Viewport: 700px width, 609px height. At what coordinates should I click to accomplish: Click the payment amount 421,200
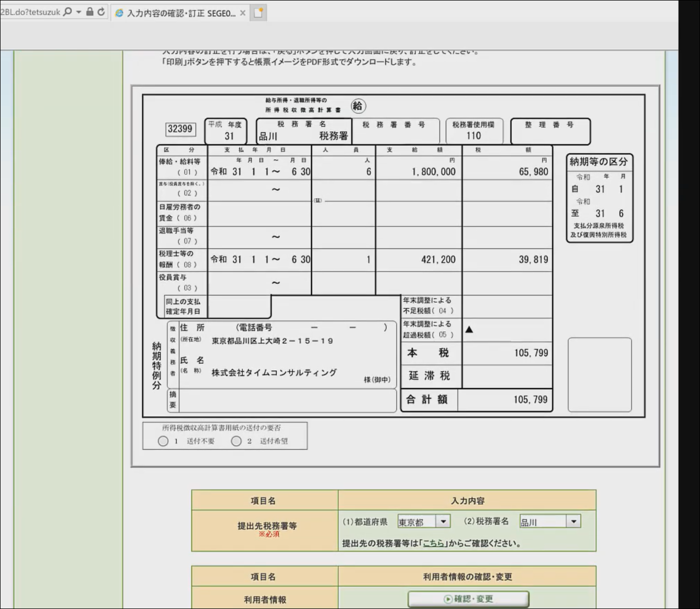[x=438, y=259]
